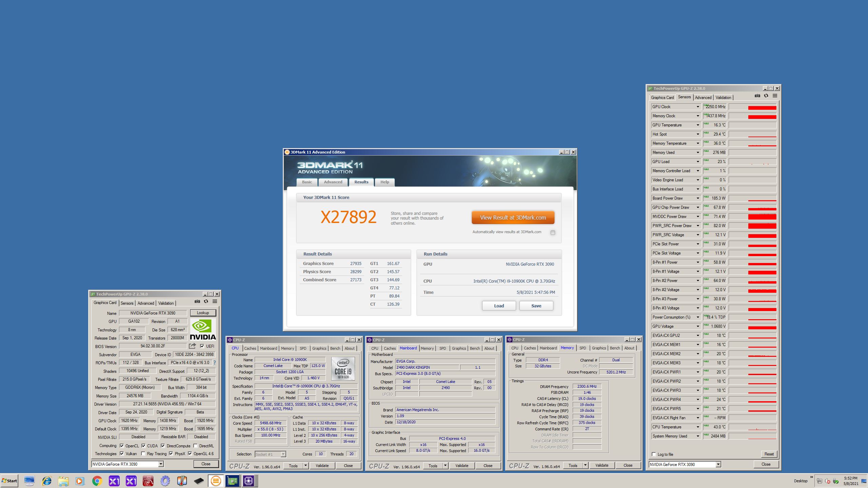The image size is (868, 488).
Task: Open Internet Explorer from the taskbar
Action: pos(46,481)
